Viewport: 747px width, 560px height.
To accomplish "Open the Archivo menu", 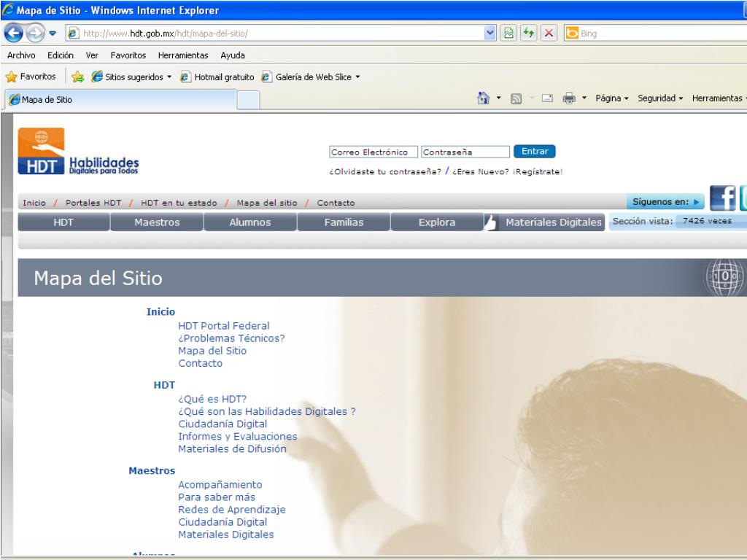I will tap(21, 55).
